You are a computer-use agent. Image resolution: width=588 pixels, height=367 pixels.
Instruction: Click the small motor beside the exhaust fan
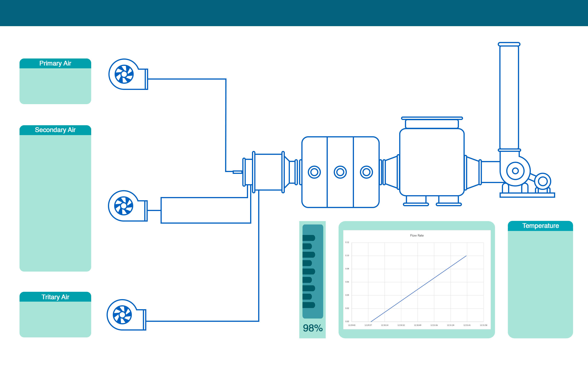pyautogui.click(x=543, y=181)
